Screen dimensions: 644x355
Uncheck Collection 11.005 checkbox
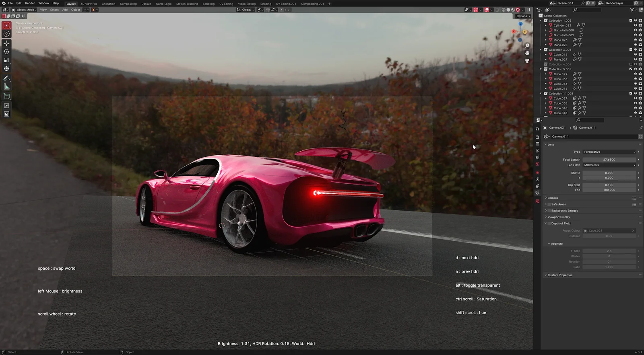point(631,94)
